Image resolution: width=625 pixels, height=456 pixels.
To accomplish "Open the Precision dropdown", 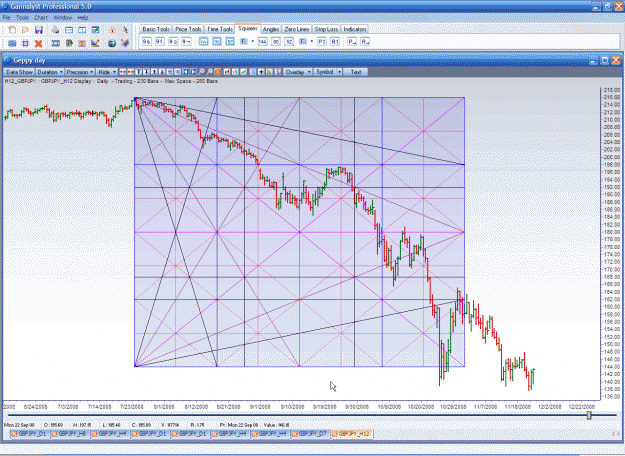I will (80, 72).
